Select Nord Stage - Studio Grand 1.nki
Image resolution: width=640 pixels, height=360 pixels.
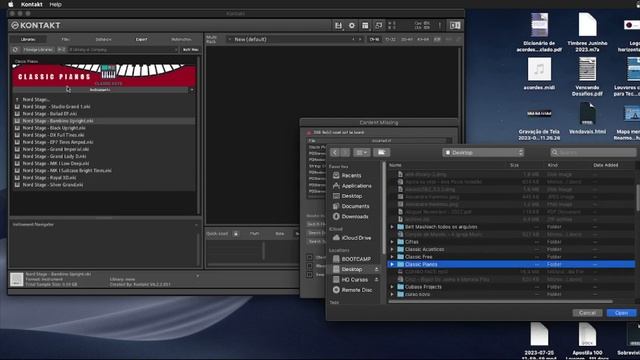pyautogui.click(x=56, y=107)
